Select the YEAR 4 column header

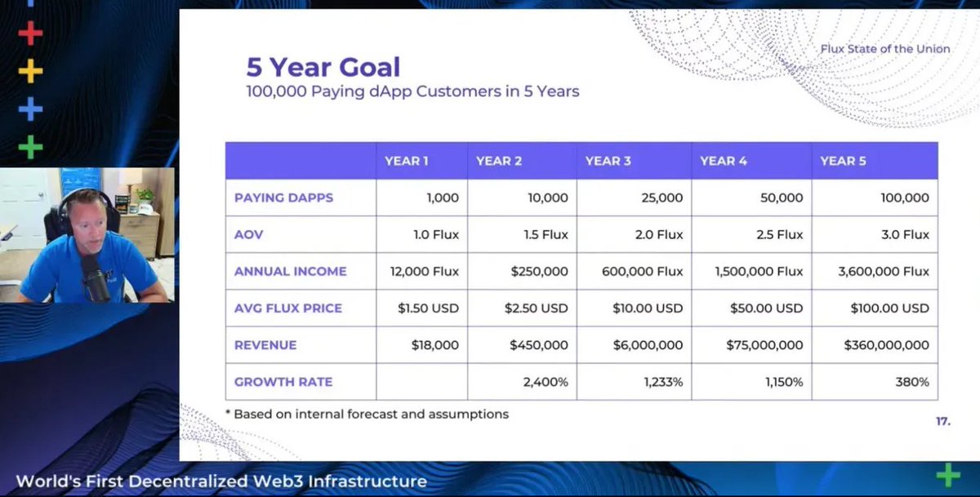click(x=751, y=161)
